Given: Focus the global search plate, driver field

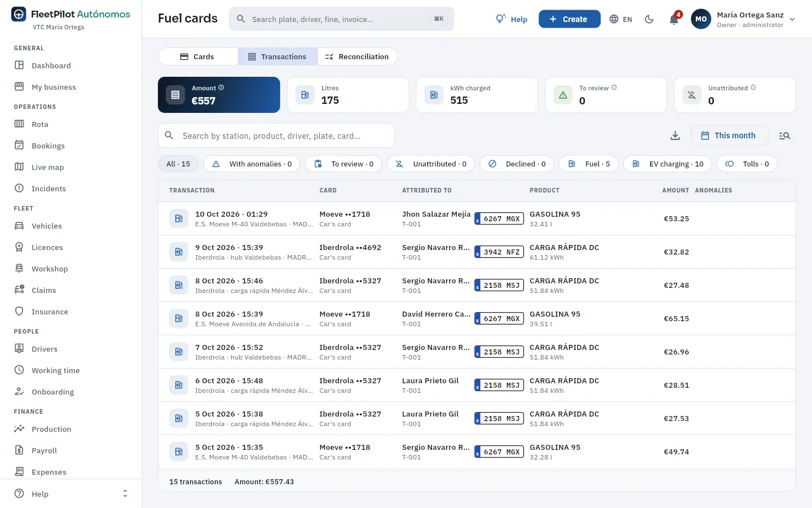Looking at the screenshot, I should pos(341,19).
